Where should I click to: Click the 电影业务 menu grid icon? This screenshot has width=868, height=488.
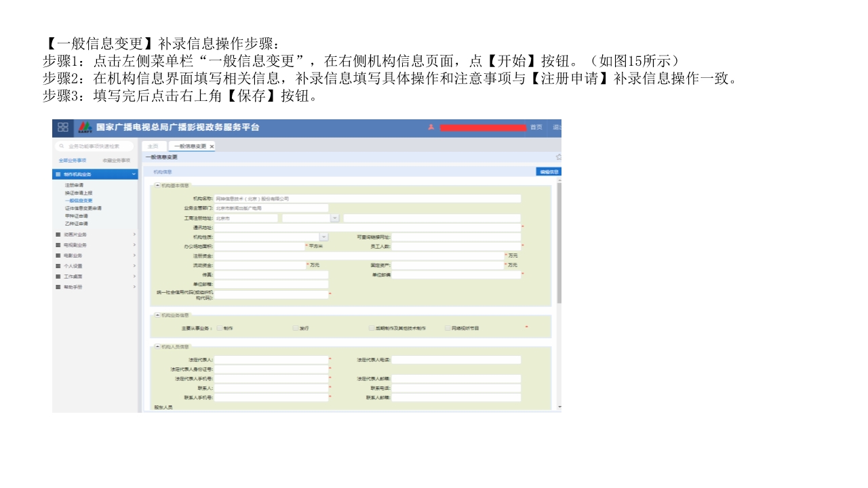[x=58, y=256]
